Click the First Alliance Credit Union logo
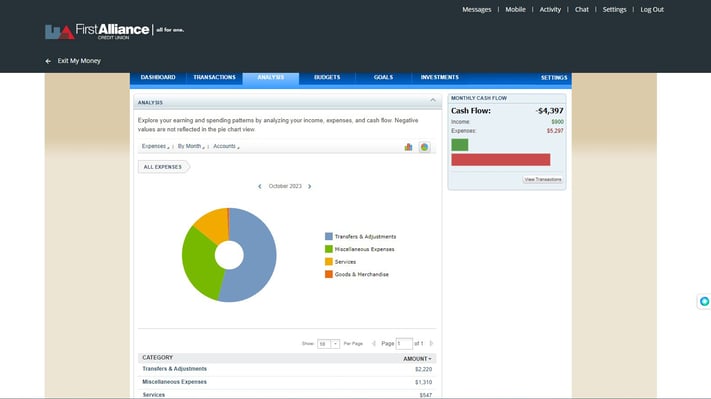Viewport: 711px width, 399px height. (x=114, y=31)
